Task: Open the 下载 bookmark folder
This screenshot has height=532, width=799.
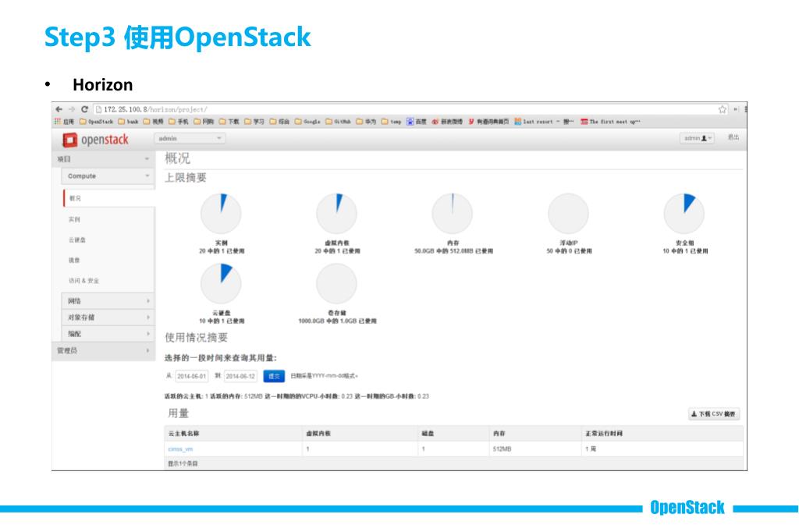Action: pyautogui.click(x=229, y=121)
